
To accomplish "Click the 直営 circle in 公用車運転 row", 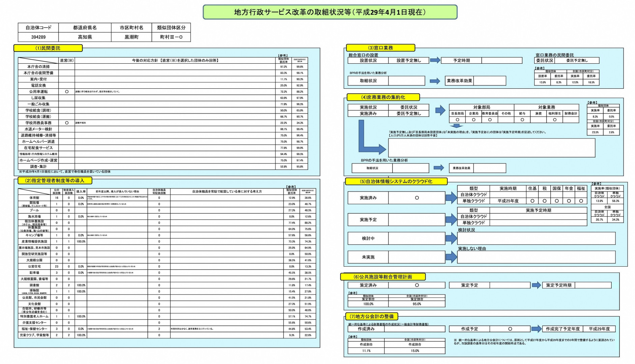I will pos(67,92).
